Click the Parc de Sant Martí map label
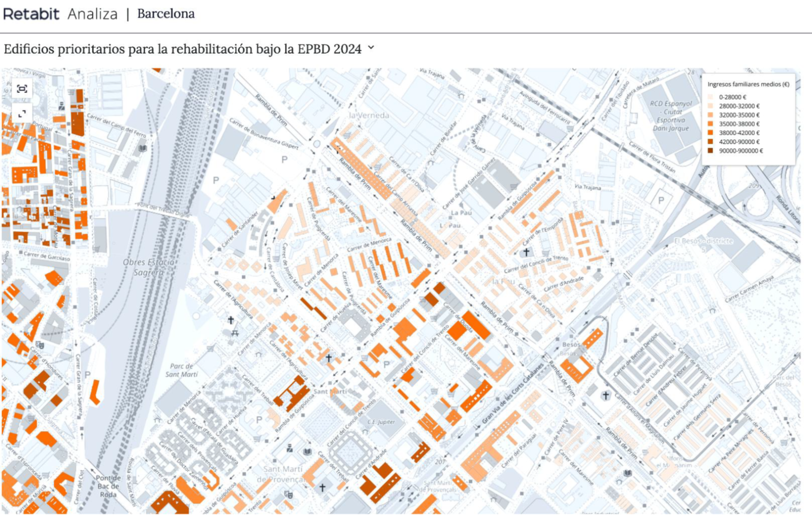 tap(181, 370)
